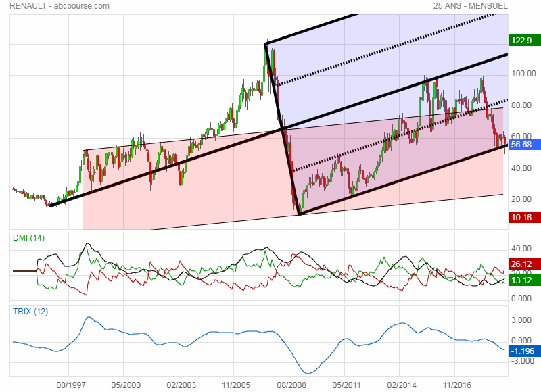Click the 02/2003 date label
Viewport: 541px width, 392px height.
pyautogui.click(x=181, y=385)
